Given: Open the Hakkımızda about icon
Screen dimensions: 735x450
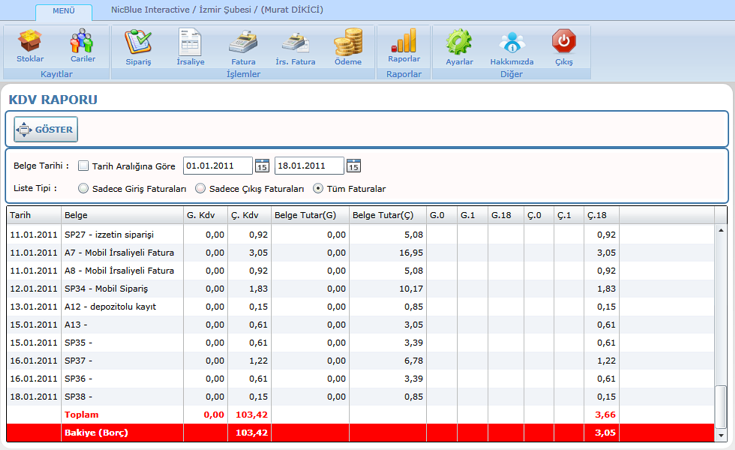Looking at the screenshot, I should click(x=511, y=45).
